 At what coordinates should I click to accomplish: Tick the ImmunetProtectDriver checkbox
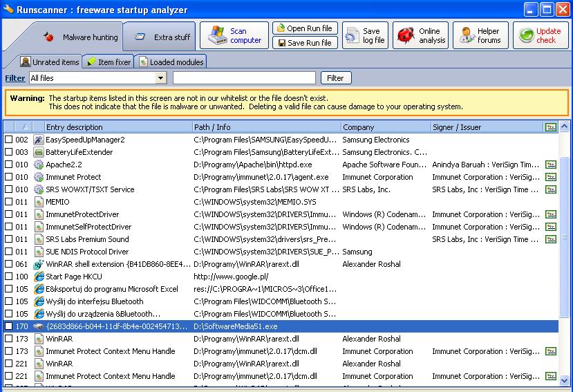[9, 214]
